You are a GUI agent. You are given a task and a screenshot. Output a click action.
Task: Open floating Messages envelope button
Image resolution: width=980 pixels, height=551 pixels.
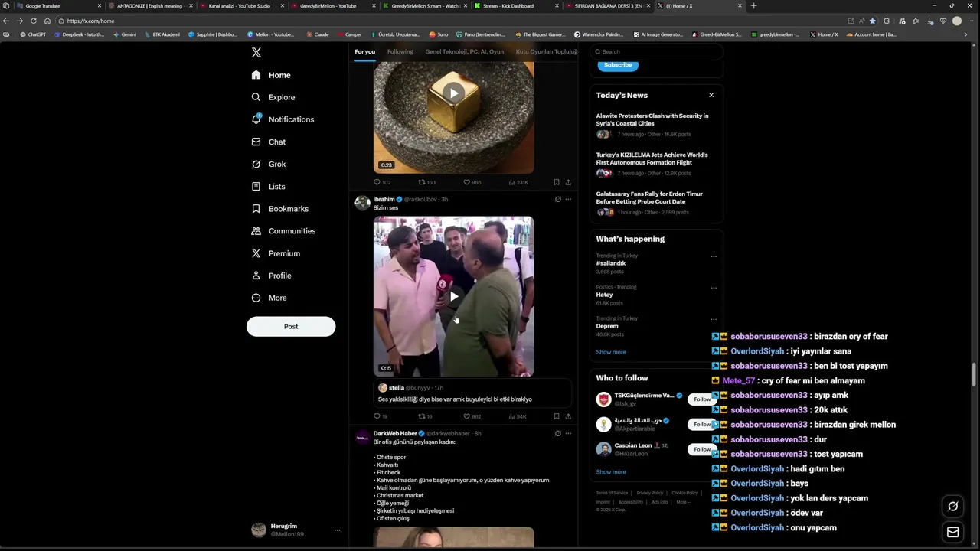pos(953,532)
